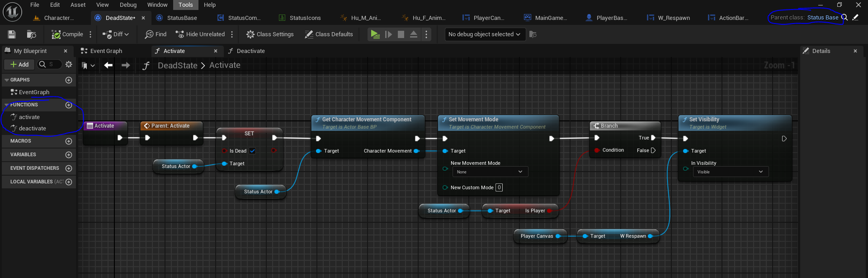The height and width of the screenshot is (278, 868).
Task: Toggle the Is Dead checkbox
Action: [252, 151]
